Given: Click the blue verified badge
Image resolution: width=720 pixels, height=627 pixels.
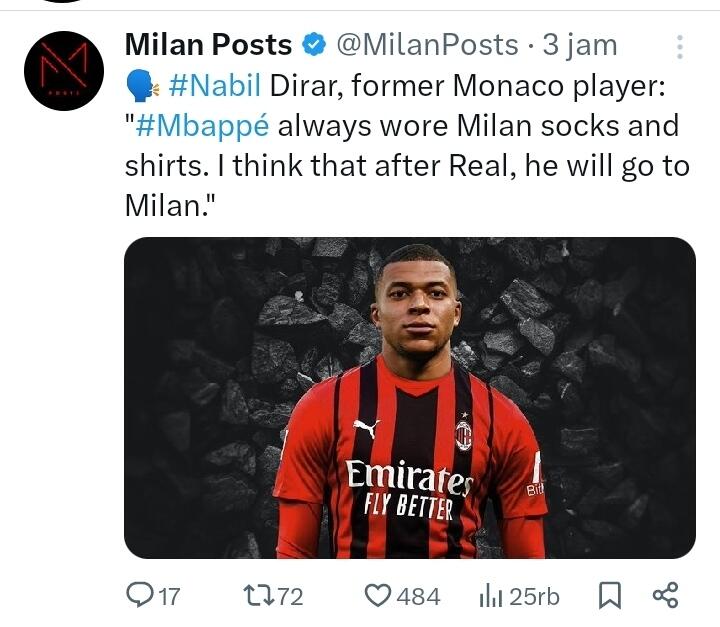Looking at the screenshot, I should click(x=314, y=46).
